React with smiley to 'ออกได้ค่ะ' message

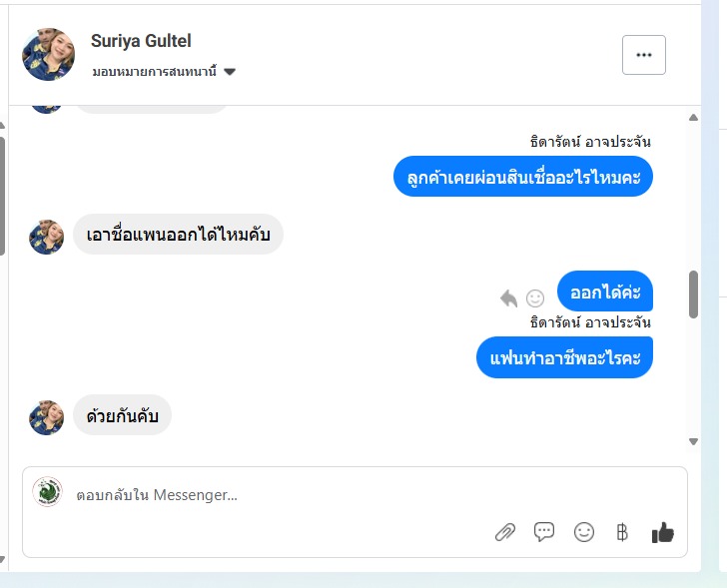pyautogui.click(x=535, y=297)
